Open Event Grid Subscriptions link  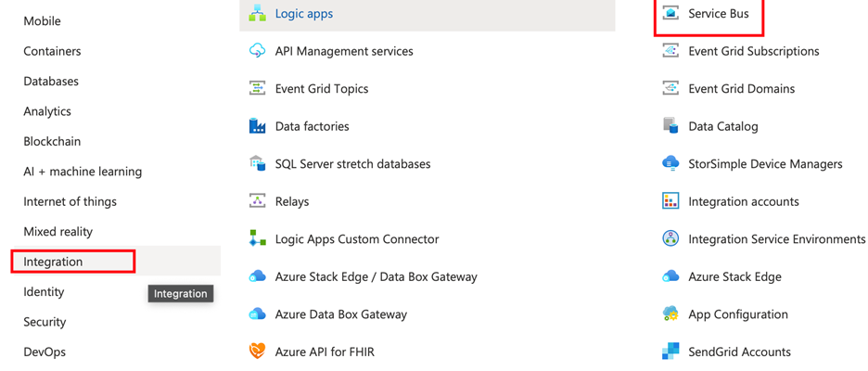[x=754, y=51]
